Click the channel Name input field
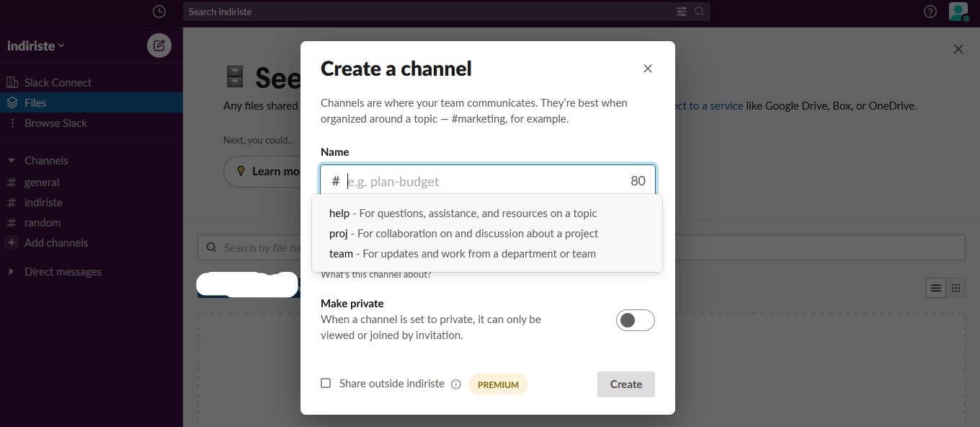The height and width of the screenshot is (427, 980). [488, 180]
